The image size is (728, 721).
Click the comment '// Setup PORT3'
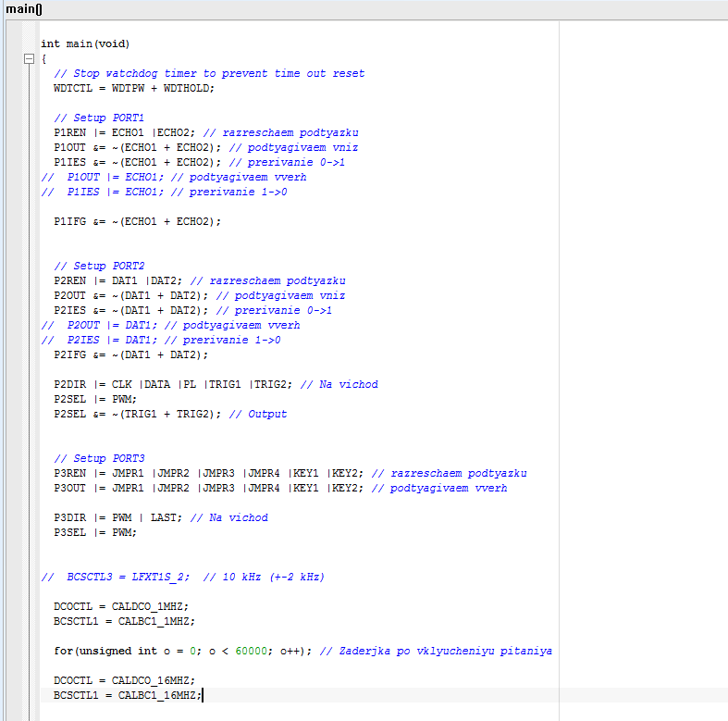[x=99, y=458]
